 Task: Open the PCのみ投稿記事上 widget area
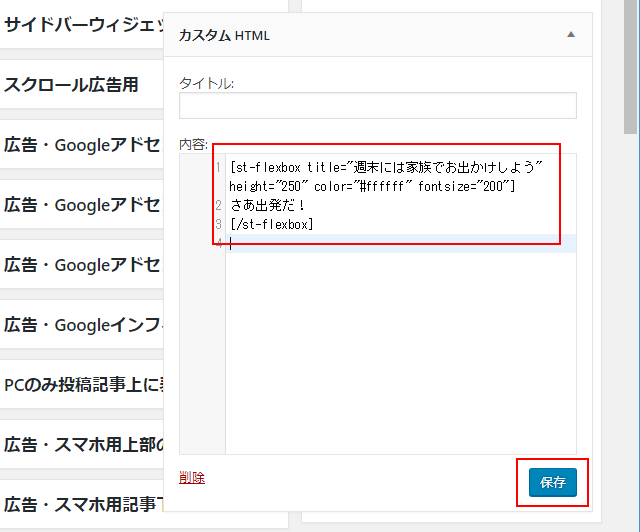tap(82, 384)
